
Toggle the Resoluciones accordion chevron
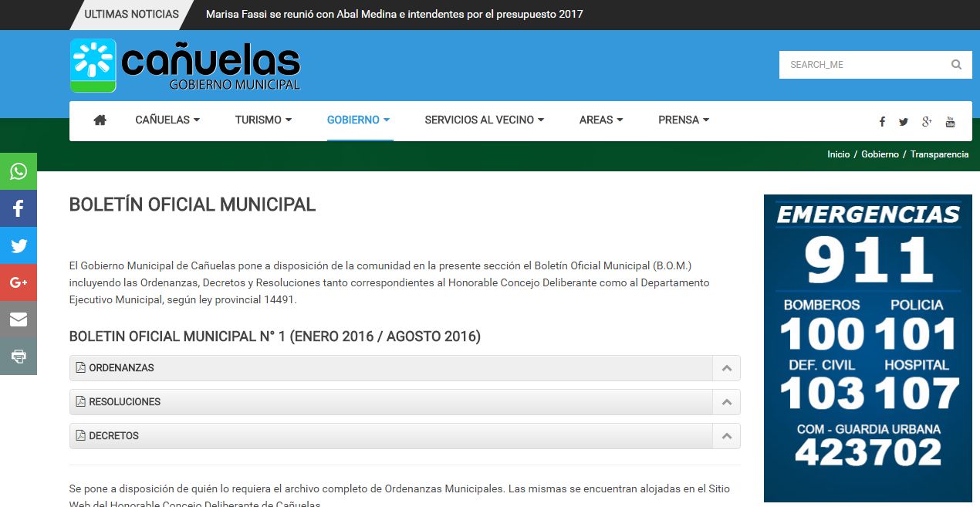[726, 402]
